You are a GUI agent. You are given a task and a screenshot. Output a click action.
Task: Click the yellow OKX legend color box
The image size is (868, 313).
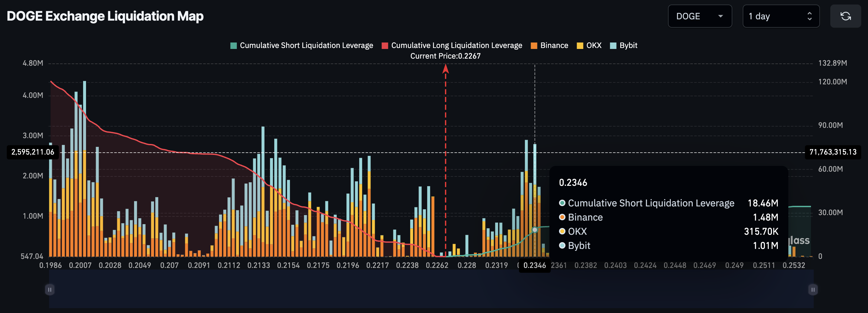(580, 46)
